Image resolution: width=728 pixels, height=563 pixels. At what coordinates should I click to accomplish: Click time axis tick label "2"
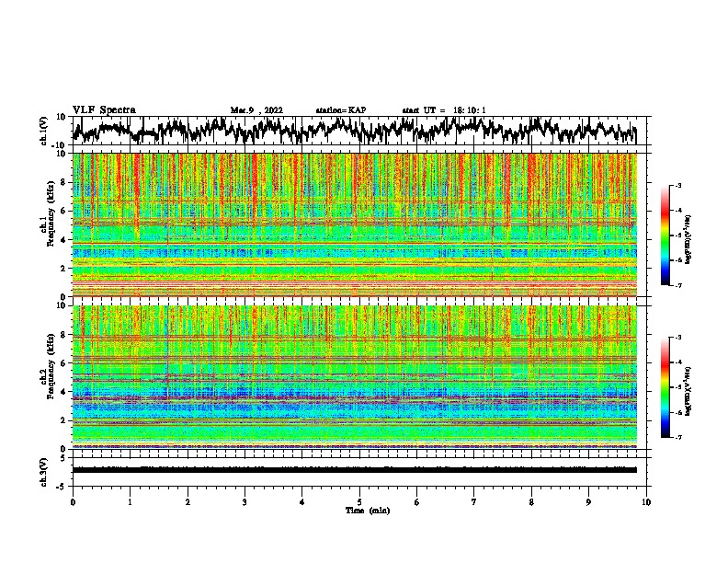coord(188,502)
